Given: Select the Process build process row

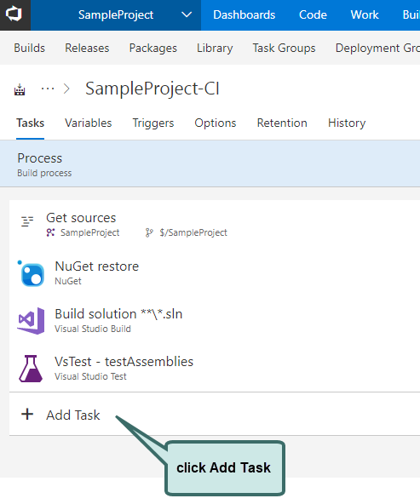Looking at the screenshot, I should tap(210, 163).
